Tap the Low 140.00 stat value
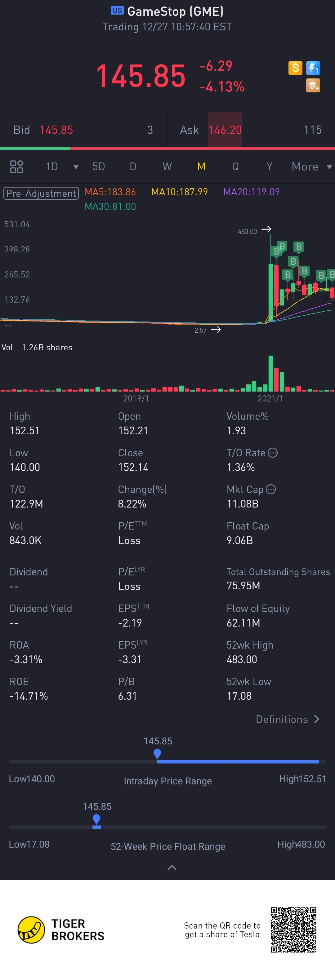Image resolution: width=335 pixels, height=980 pixels. (25, 467)
